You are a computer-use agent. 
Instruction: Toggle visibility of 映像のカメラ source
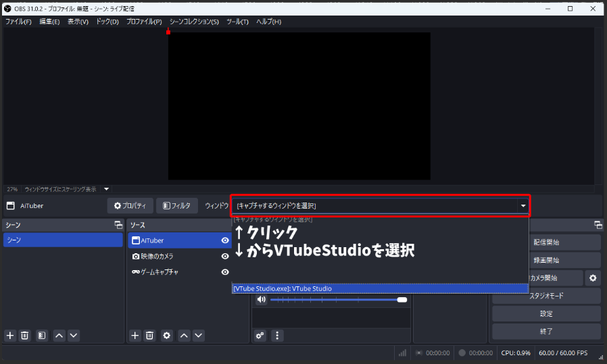tap(225, 257)
